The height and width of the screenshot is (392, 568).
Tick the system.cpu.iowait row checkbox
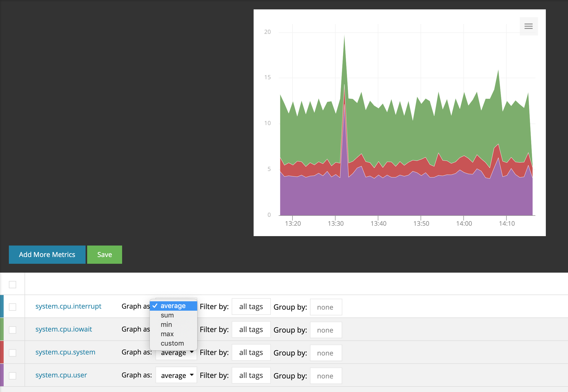tap(13, 330)
